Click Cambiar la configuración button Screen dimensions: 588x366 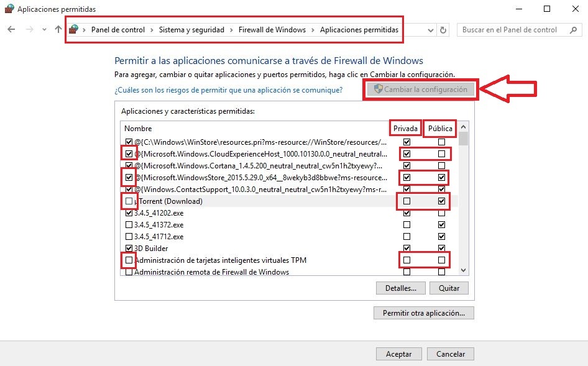[x=421, y=89]
